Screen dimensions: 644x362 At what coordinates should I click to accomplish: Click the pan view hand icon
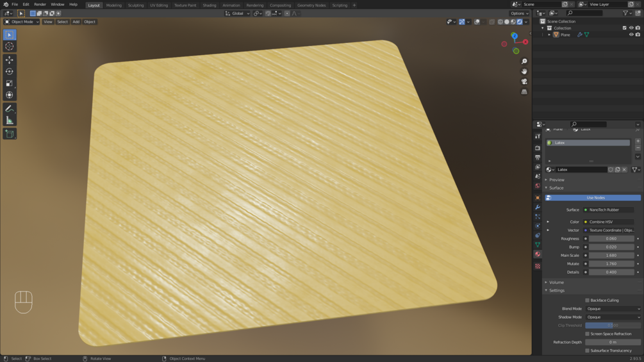[524, 71]
